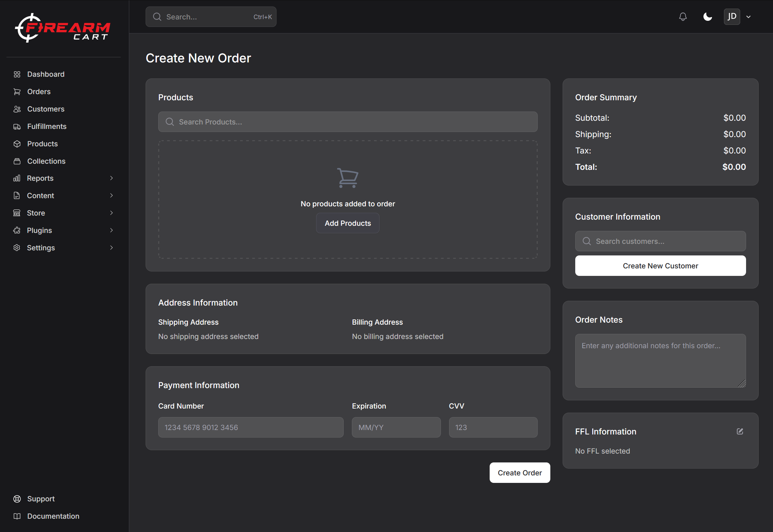Expand the user account dropdown chevron

point(748,17)
